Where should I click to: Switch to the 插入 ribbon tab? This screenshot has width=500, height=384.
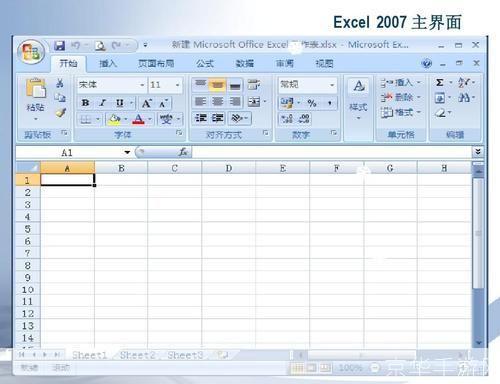(108, 63)
